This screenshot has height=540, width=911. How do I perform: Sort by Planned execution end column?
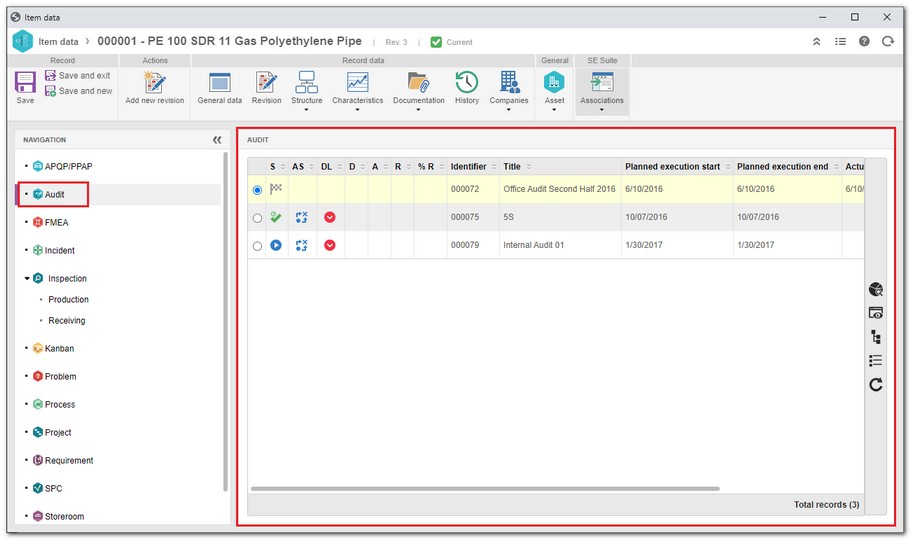pyautogui.click(x=788, y=166)
